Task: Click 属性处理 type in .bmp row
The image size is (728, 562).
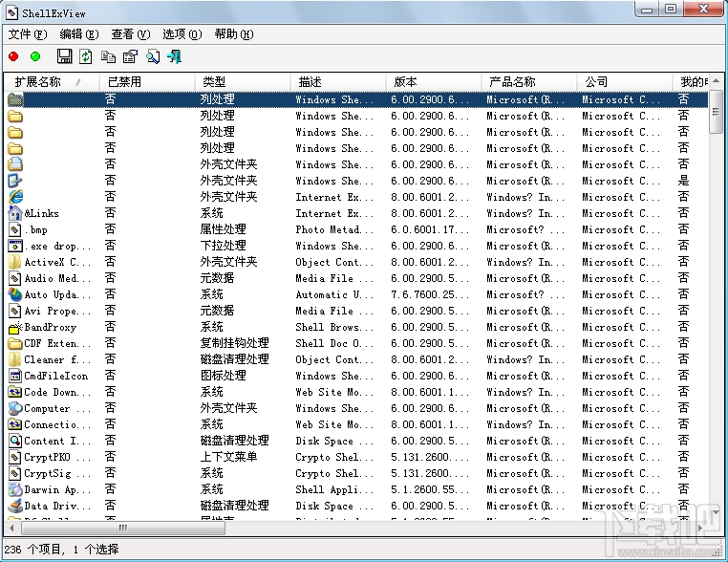Action: click(223, 229)
